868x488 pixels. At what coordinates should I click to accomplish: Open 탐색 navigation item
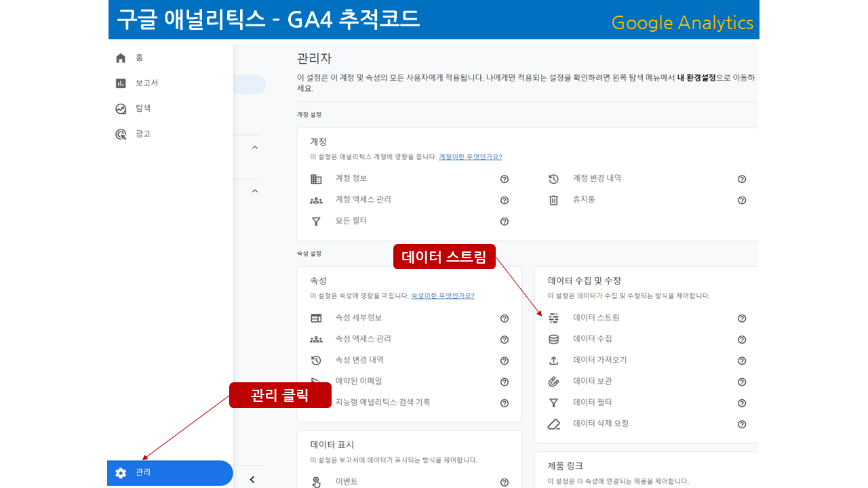click(142, 108)
